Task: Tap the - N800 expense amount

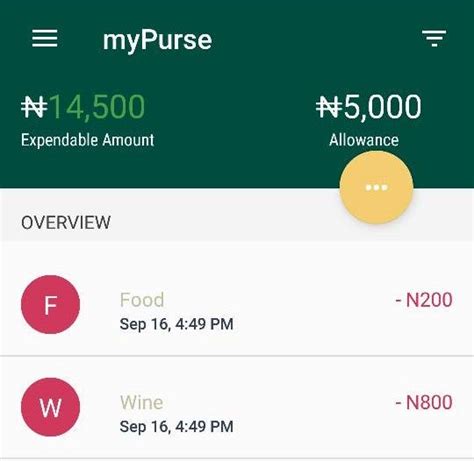Action: [x=424, y=402]
